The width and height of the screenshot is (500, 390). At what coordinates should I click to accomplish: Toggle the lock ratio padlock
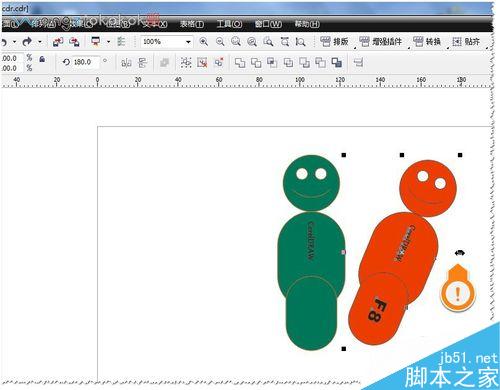[x=42, y=59]
